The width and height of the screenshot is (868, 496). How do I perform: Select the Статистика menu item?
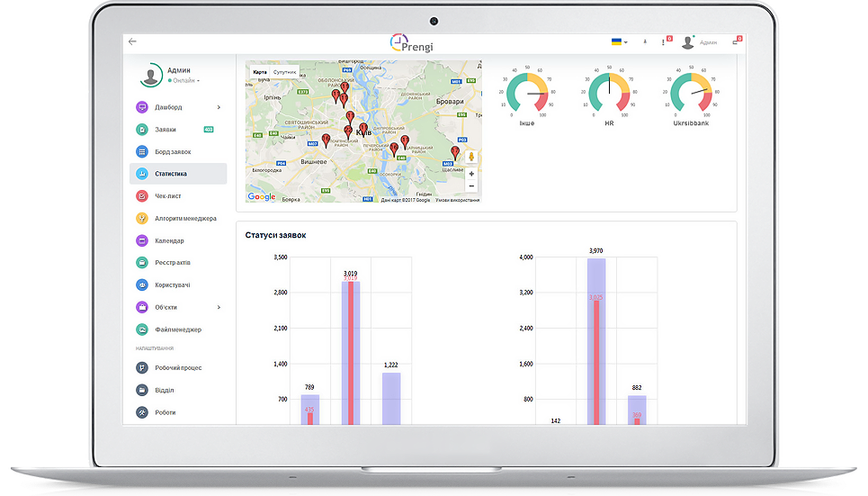coord(171,174)
